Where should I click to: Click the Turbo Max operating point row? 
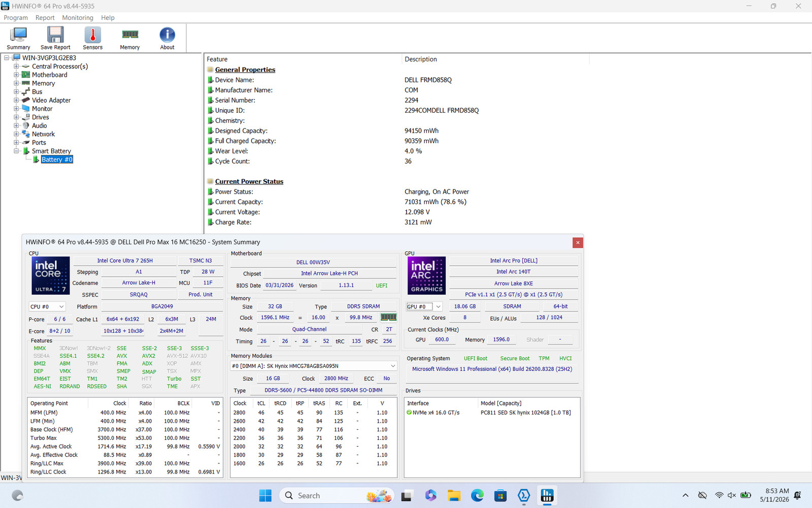[125, 438]
